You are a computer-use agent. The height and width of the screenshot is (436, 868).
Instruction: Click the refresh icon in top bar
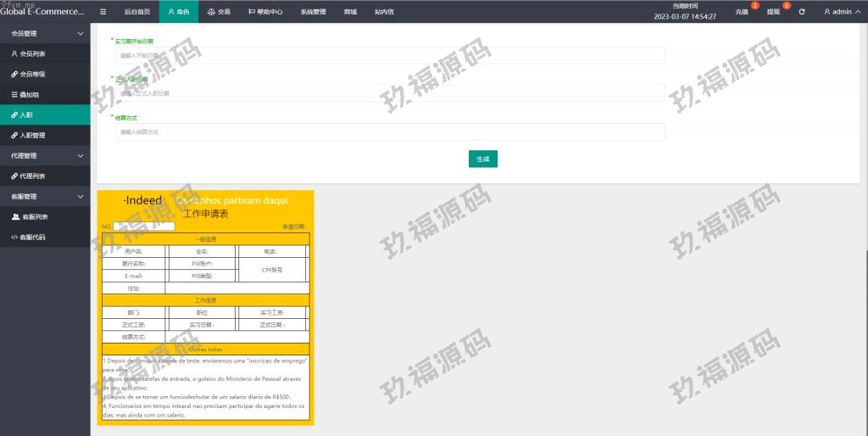(x=802, y=12)
